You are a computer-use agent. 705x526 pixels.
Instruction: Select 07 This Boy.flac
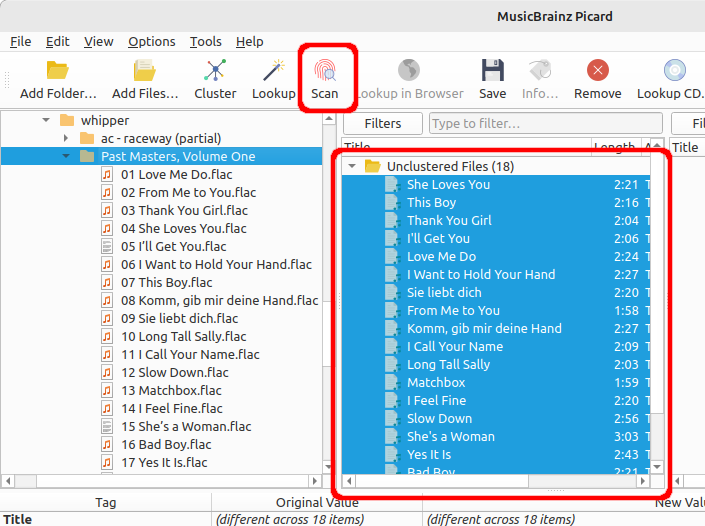(166, 282)
